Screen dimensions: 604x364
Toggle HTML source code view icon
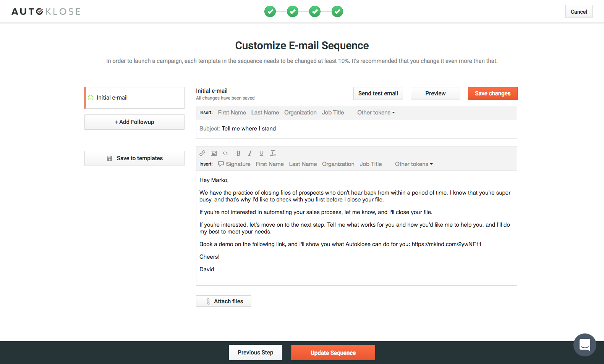coord(225,153)
